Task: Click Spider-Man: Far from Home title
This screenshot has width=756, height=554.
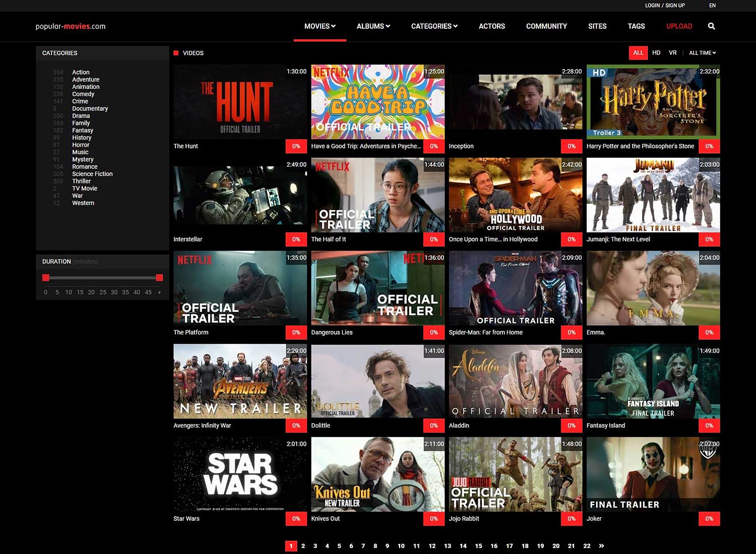Action: pos(485,332)
